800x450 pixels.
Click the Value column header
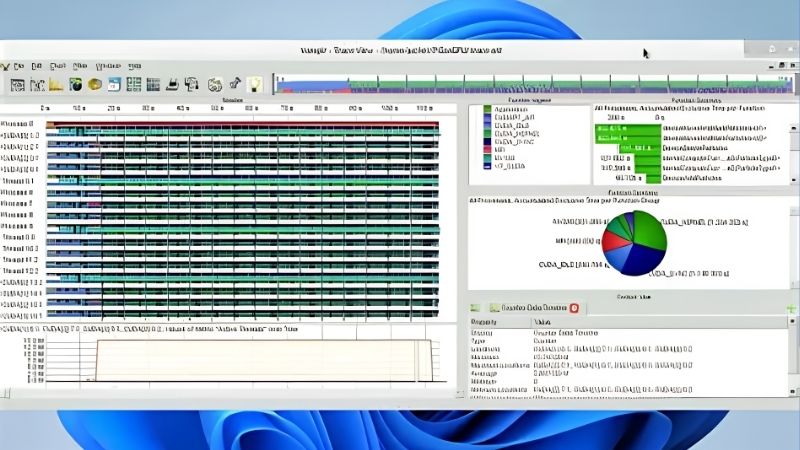[x=660, y=322]
